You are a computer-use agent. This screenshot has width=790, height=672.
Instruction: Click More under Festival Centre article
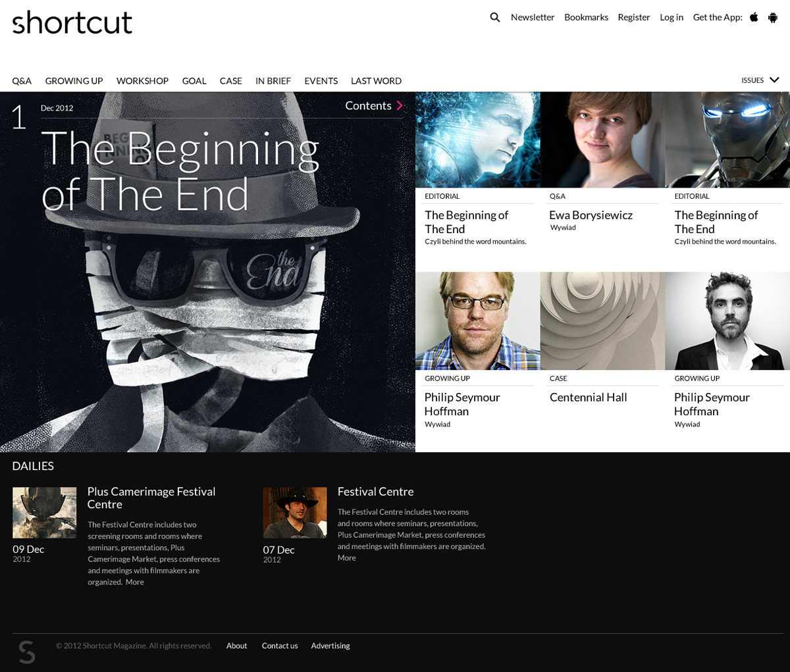pos(347,557)
